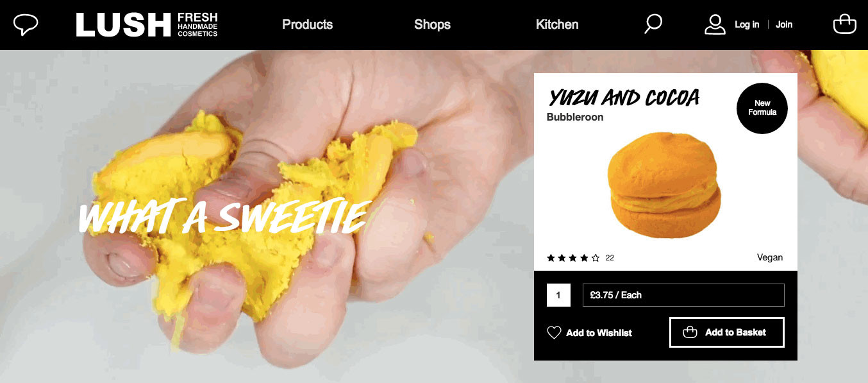Add the bubbleroon with Add to Basket button
The height and width of the screenshot is (383, 868).
click(x=727, y=332)
